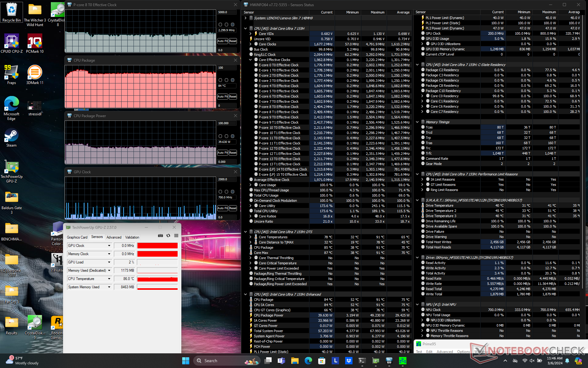Click Auto Fit in CPU Package graph
Screen dimensions: 588x368
[x=222, y=96]
